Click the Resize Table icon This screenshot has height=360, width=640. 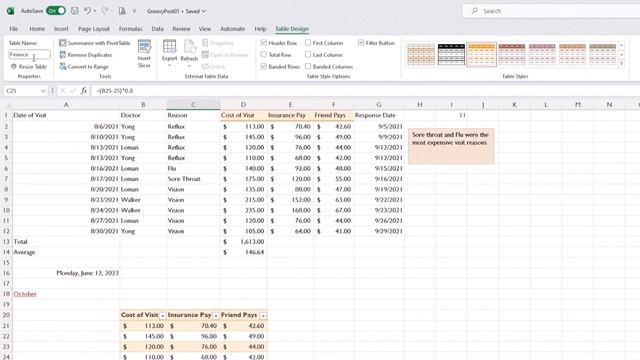click(x=14, y=67)
